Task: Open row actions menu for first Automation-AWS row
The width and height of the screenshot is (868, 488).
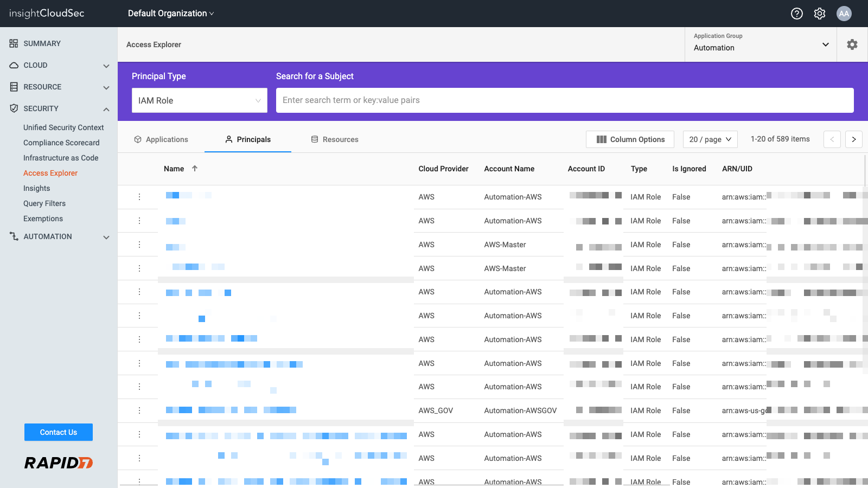Action: coord(139,197)
